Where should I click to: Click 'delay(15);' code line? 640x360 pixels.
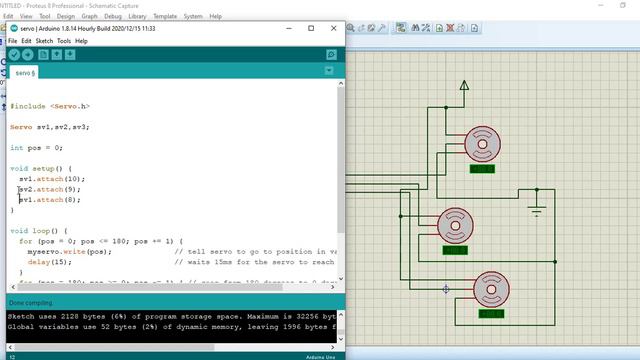click(x=50, y=262)
